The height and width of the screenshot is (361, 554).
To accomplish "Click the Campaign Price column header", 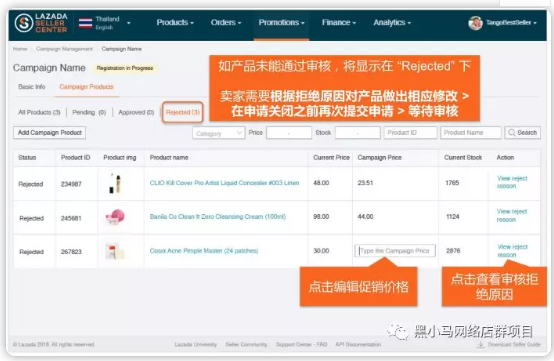I will (x=379, y=158).
